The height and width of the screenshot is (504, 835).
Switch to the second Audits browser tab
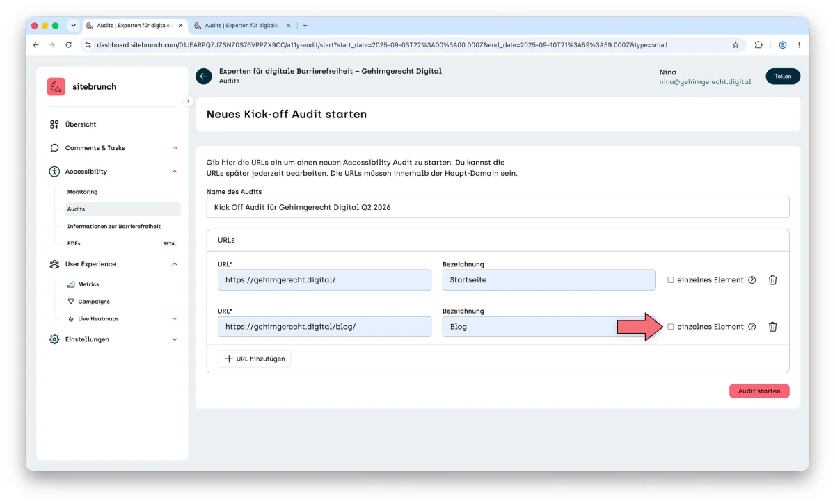pyautogui.click(x=243, y=26)
